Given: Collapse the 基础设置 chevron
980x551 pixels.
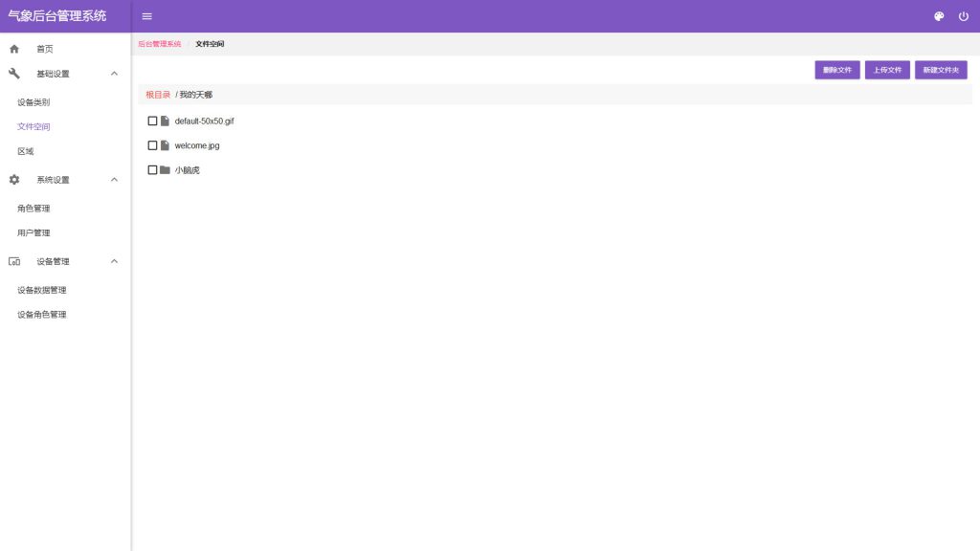Looking at the screenshot, I should point(114,74).
